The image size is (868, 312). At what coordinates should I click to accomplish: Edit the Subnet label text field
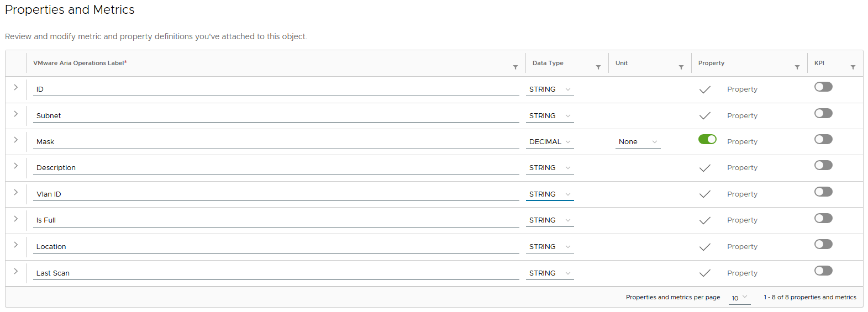(276, 116)
